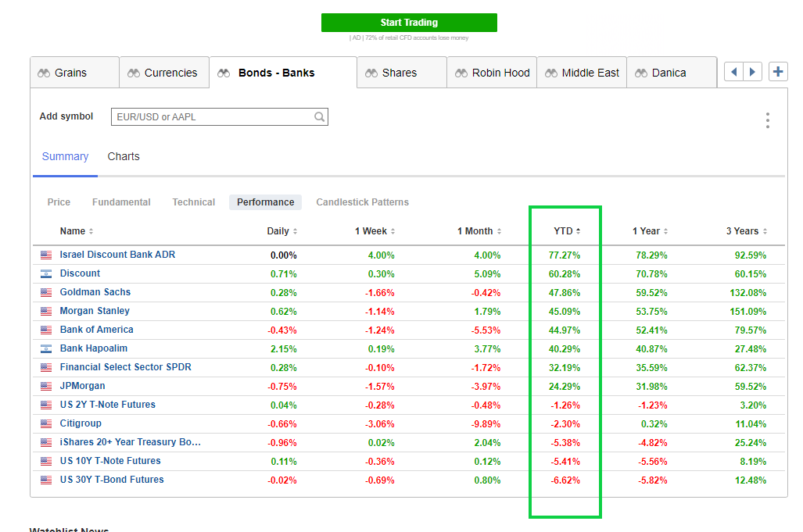
Task: Open the Shares watchlist tab
Action: (x=402, y=73)
